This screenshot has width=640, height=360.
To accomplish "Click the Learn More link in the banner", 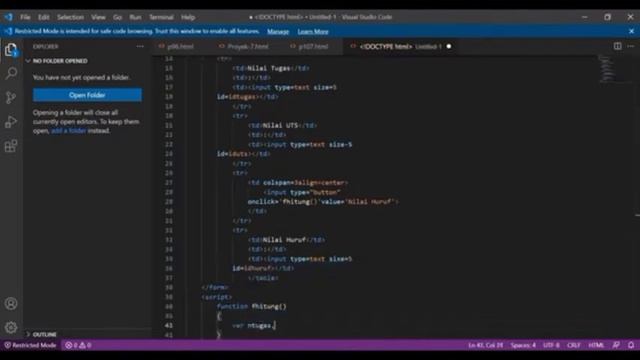I will 313,31.
